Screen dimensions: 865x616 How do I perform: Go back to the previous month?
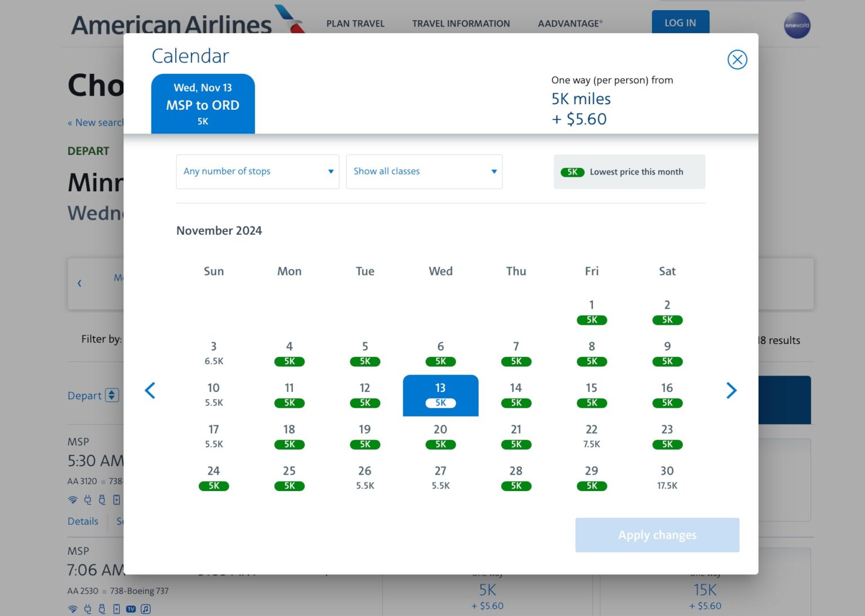coord(150,390)
